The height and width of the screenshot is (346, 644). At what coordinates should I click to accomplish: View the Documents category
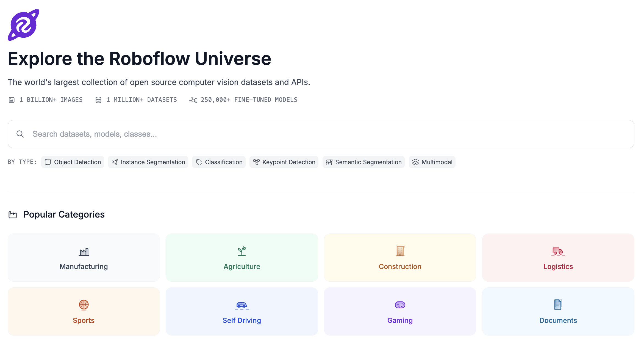coord(558,311)
